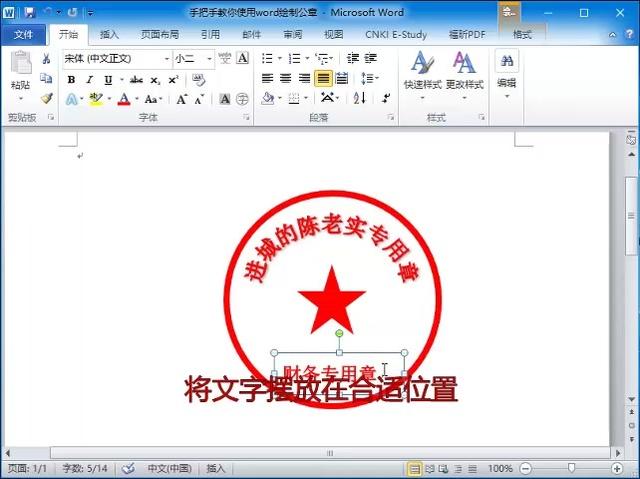Image resolution: width=640 pixels, height=479 pixels.
Task: Align text right
Action: click(304, 78)
